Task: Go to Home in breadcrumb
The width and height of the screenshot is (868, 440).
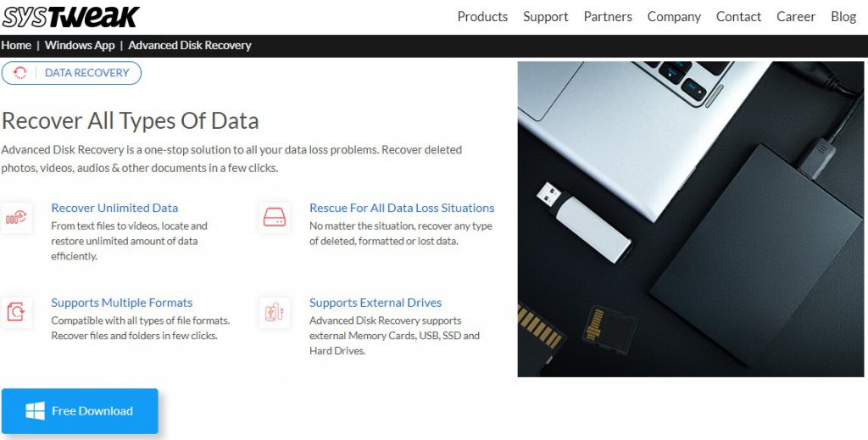Action: coord(16,46)
